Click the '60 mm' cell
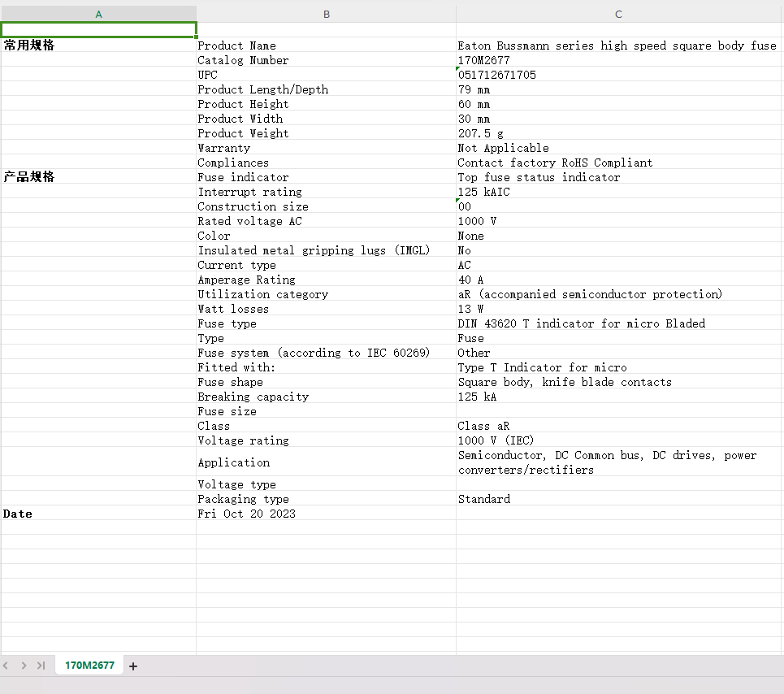 pyautogui.click(x=618, y=104)
